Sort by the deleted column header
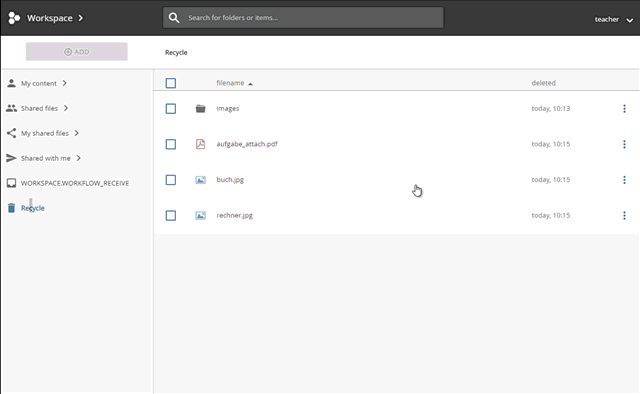640x394 pixels. coord(543,83)
